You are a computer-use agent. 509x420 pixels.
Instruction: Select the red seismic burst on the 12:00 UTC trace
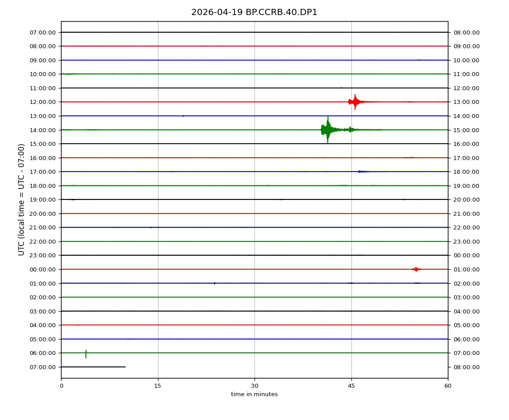tap(355, 102)
